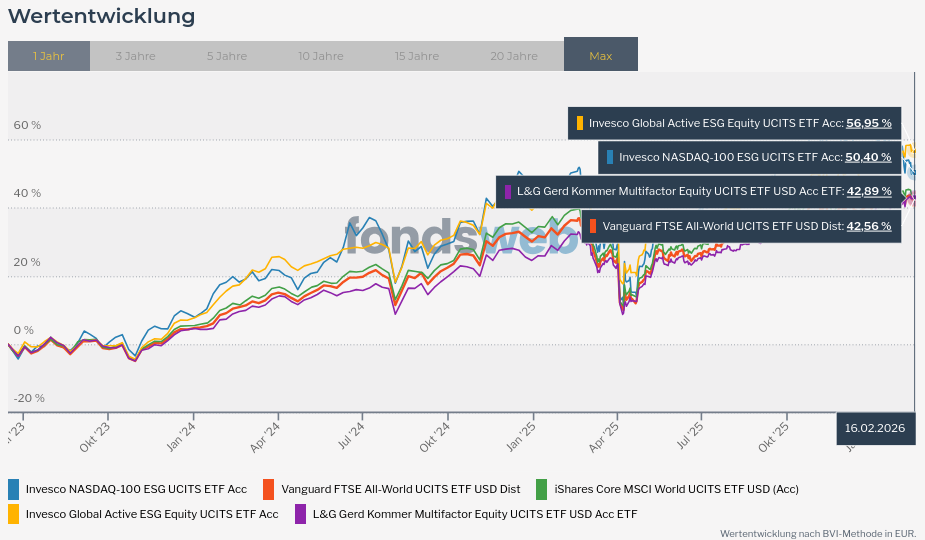The width and height of the screenshot is (925, 540).
Task: Toggle Vanguard FTSE All-World legend orange swatch
Action: coord(269,489)
